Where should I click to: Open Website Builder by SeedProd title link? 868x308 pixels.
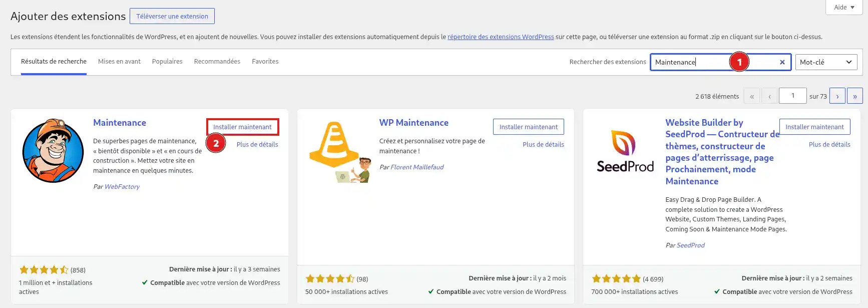[722, 152]
